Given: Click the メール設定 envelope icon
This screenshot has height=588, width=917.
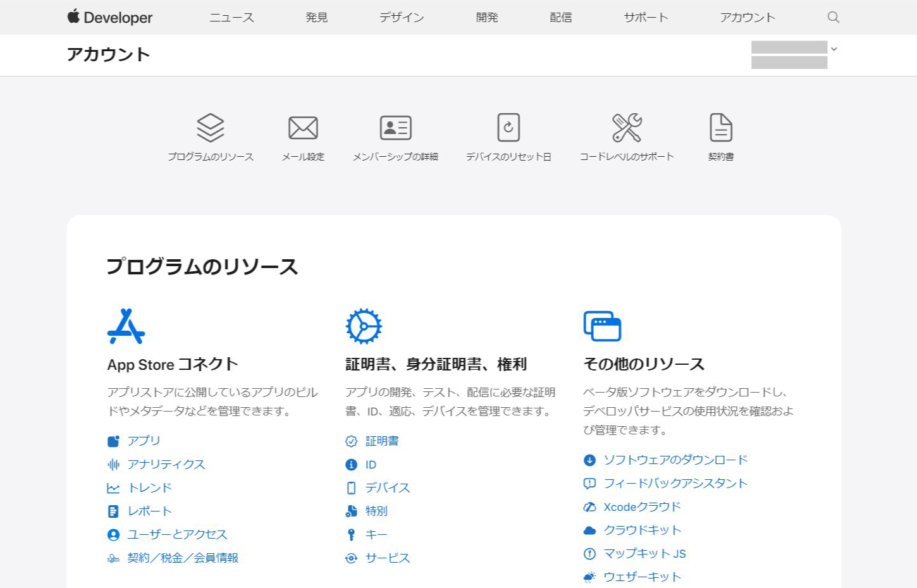Looking at the screenshot, I should [x=303, y=128].
